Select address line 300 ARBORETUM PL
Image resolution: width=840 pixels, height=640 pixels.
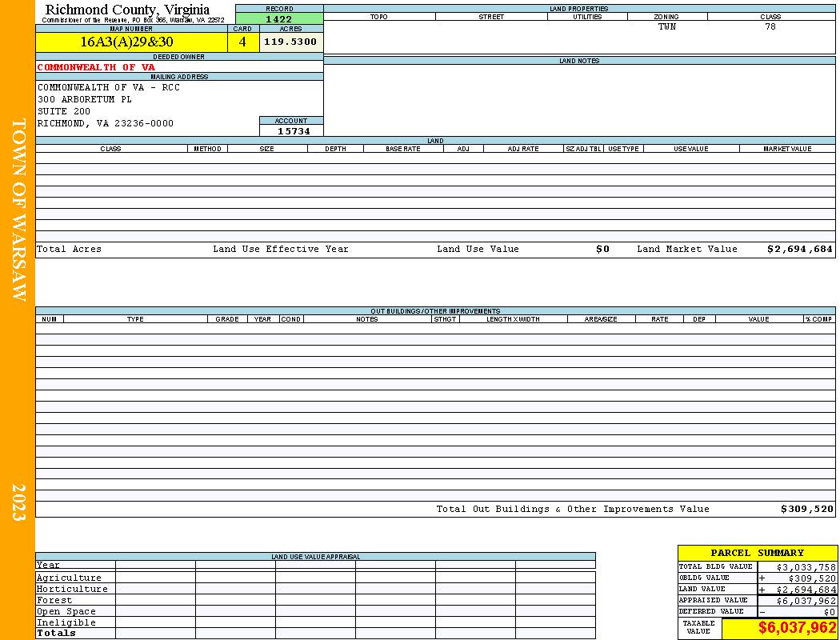84,100
